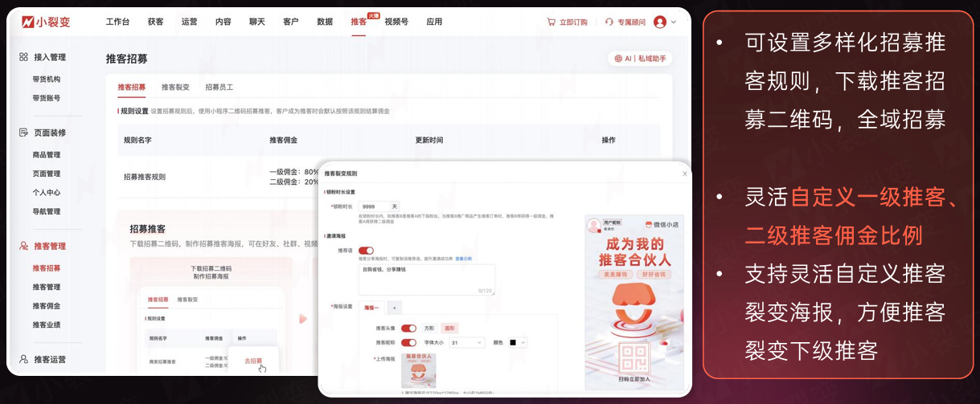The image size is (980, 404).
Task: Click the 页面装修 sidebar icon
Action: [x=24, y=133]
